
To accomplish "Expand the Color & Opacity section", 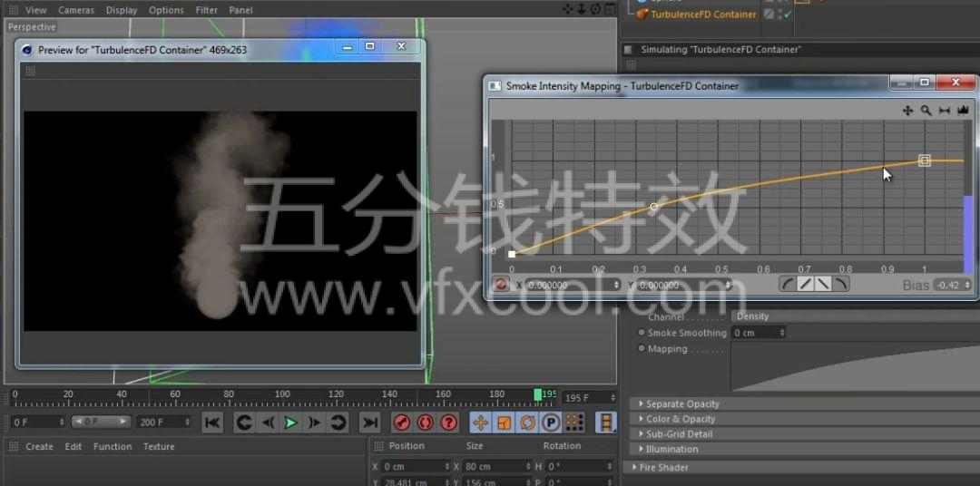I will [681, 419].
